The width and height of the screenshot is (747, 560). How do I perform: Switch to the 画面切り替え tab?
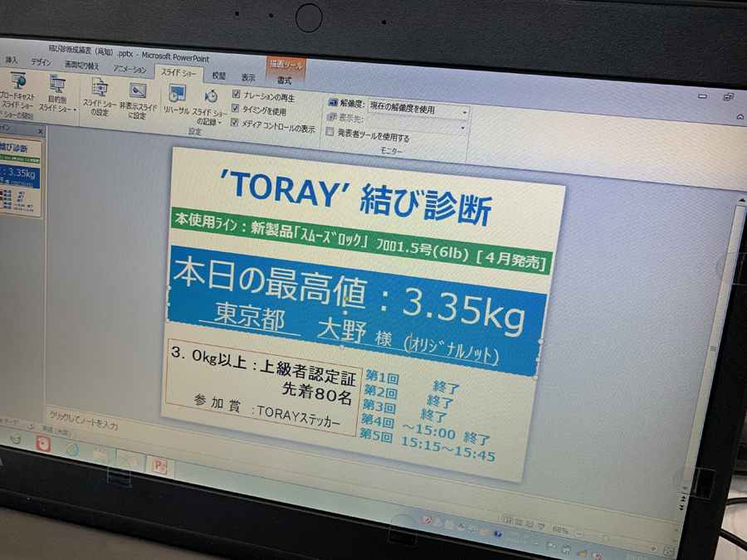tap(82, 66)
